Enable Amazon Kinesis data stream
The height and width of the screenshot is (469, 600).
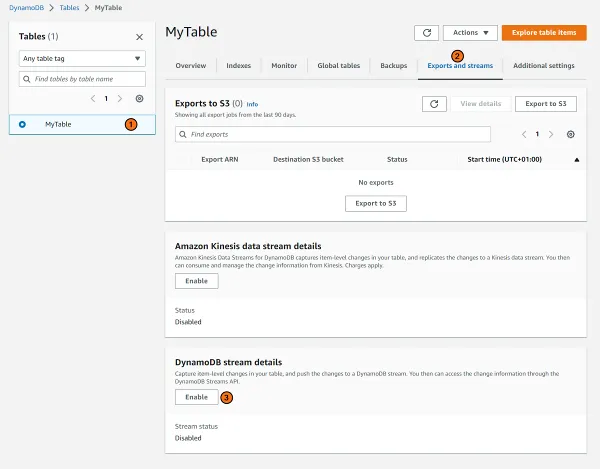[197, 281]
